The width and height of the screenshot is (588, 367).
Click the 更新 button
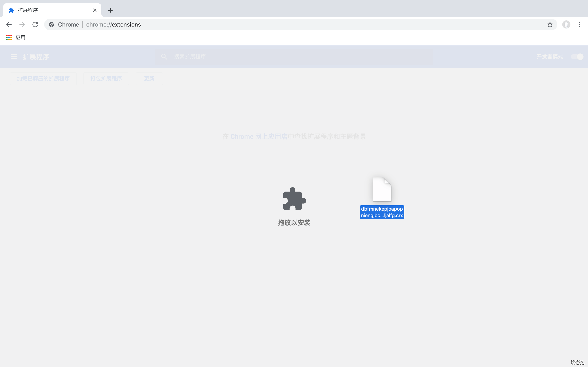(x=149, y=78)
